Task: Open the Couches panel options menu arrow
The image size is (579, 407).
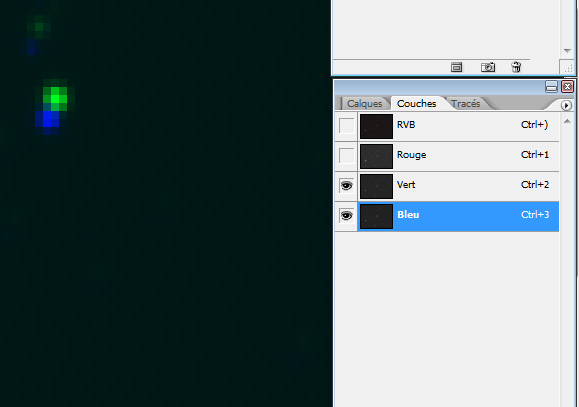Action: pos(566,105)
